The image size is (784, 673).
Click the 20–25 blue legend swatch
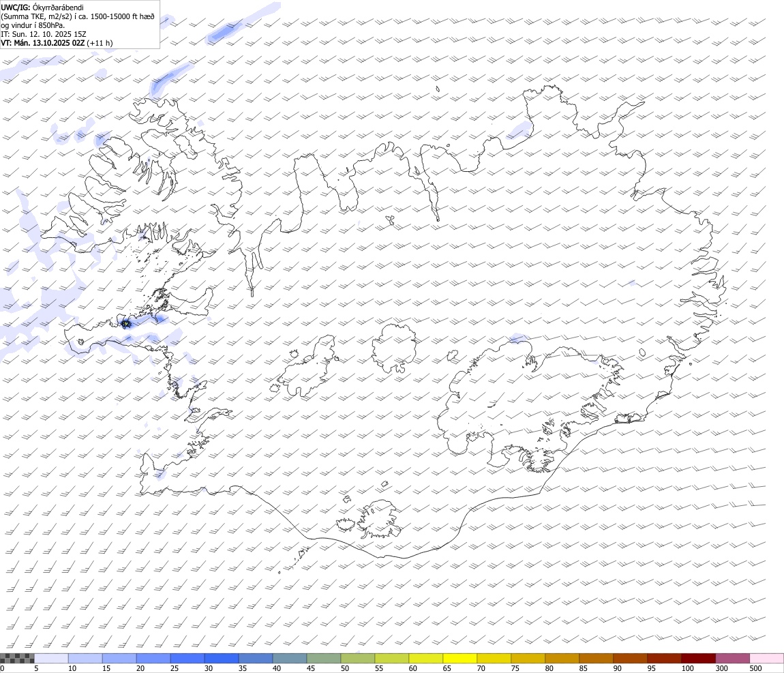click(x=153, y=658)
